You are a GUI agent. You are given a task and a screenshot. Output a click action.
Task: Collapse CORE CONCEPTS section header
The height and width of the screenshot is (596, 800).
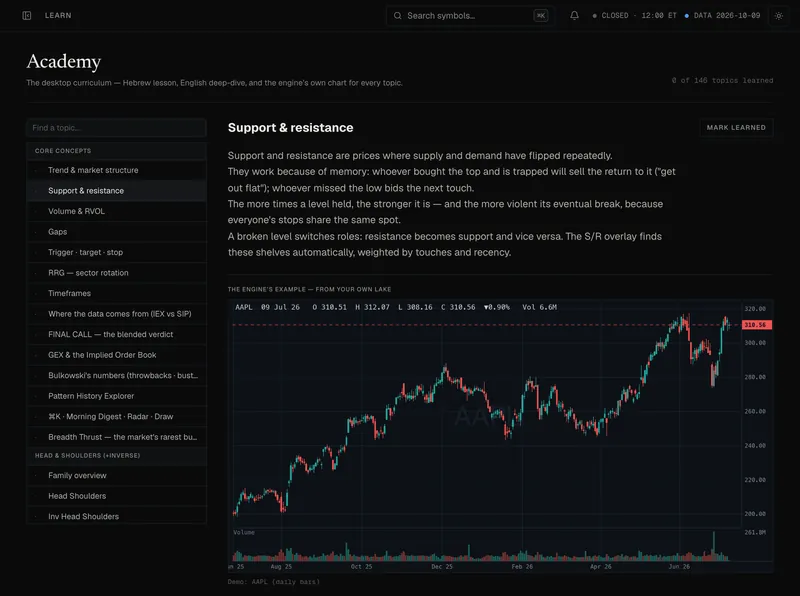pos(116,151)
